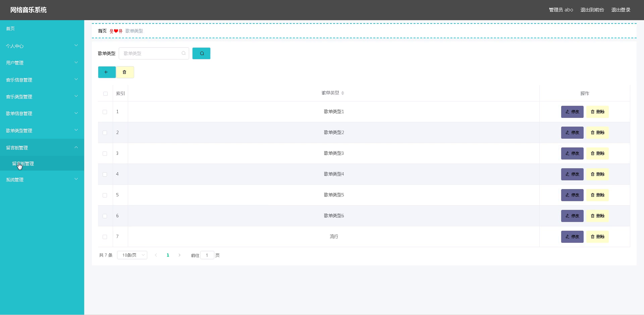Click the 歌单类型5 table cell

coord(334,195)
